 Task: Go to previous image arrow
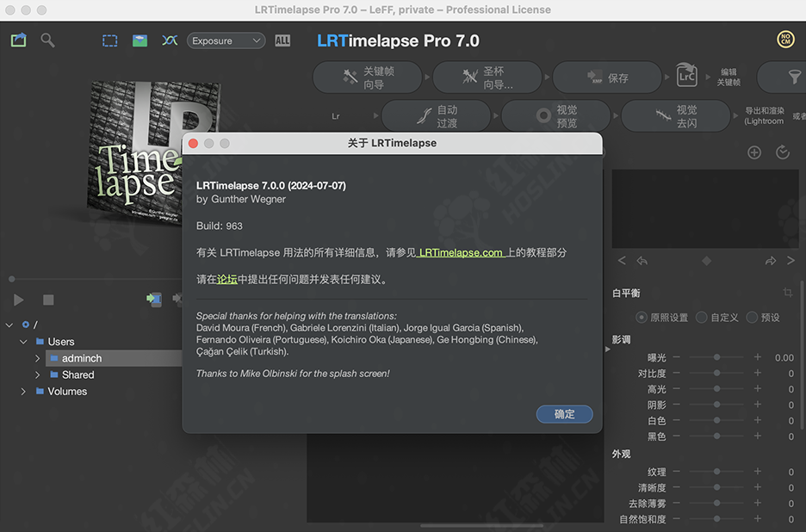pos(622,261)
